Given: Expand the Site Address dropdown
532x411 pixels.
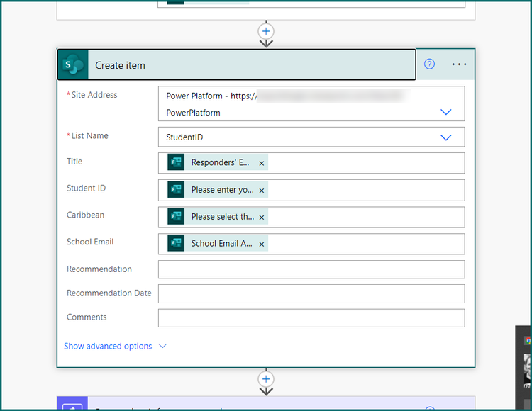Looking at the screenshot, I should [x=445, y=112].
